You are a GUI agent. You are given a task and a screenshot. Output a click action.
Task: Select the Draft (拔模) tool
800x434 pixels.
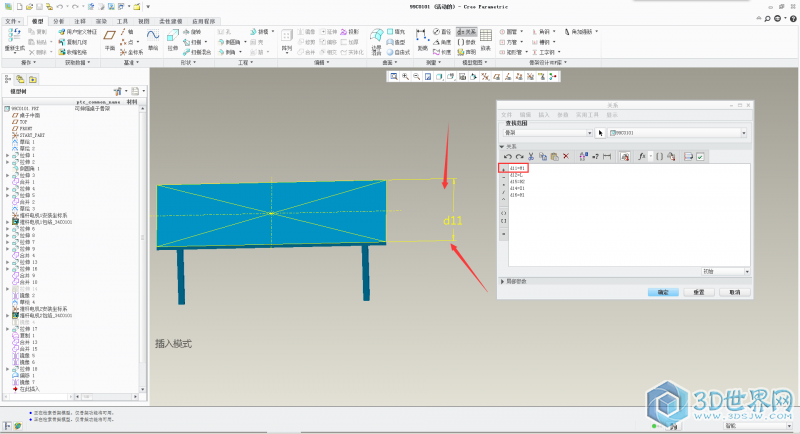(259, 32)
